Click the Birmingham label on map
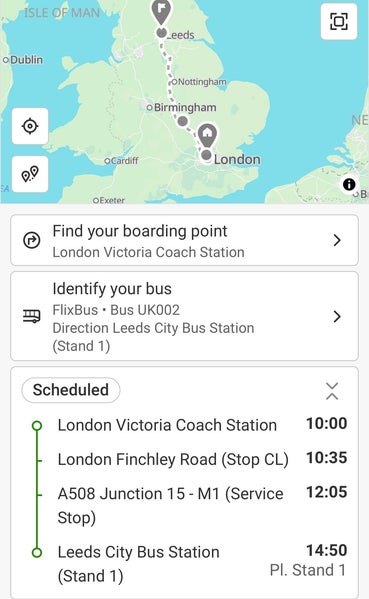Image resolution: width=369 pixels, height=599 pixels. pyautogui.click(x=185, y=108)
